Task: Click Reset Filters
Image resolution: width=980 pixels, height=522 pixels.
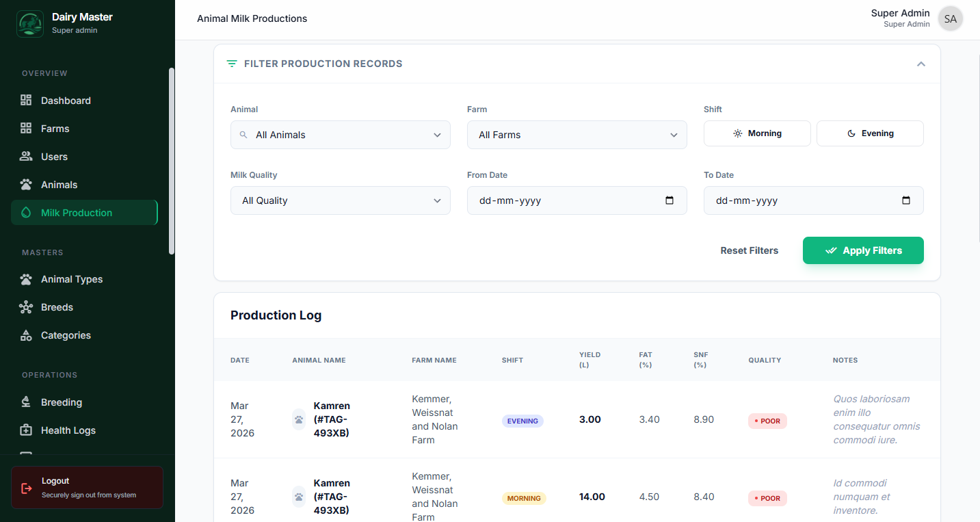Action: tap(749, 250)
